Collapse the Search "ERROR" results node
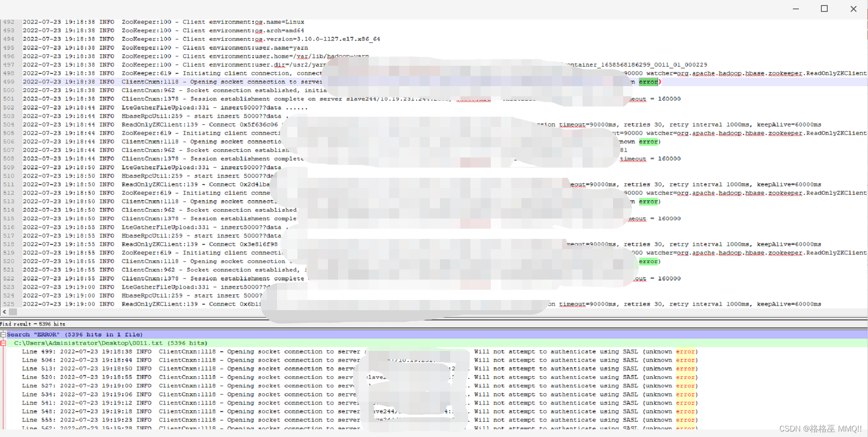 (3, 335)
